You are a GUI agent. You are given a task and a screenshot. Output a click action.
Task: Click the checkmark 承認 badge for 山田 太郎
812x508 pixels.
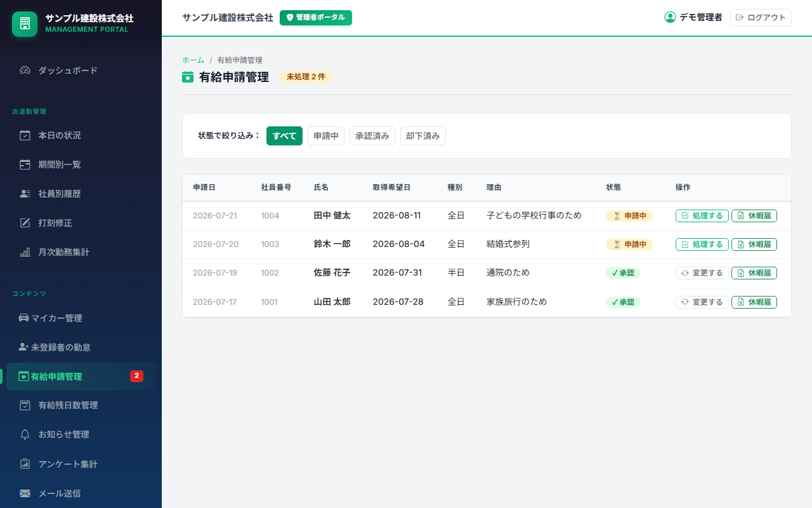(x=623, y=302)
